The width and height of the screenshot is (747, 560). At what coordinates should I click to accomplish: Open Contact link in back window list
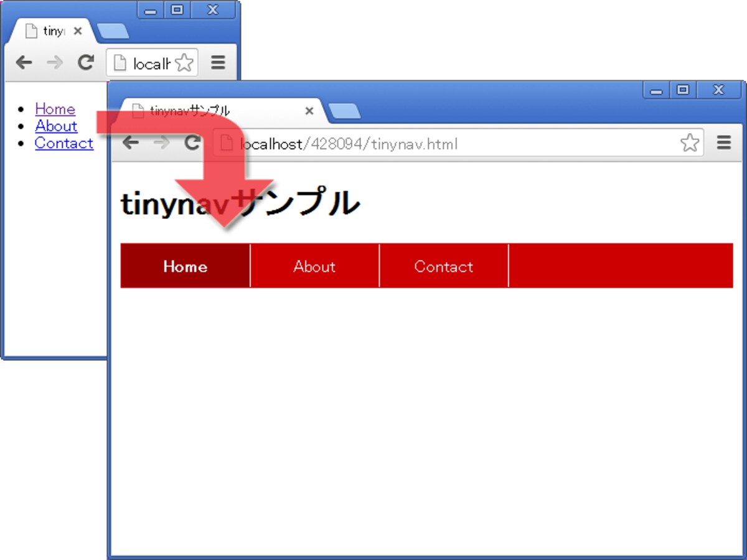[x=64, y=143]
